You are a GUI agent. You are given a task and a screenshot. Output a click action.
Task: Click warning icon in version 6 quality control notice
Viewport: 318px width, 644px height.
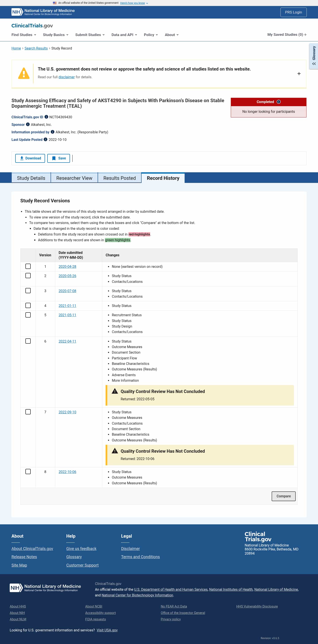point(115,391)
